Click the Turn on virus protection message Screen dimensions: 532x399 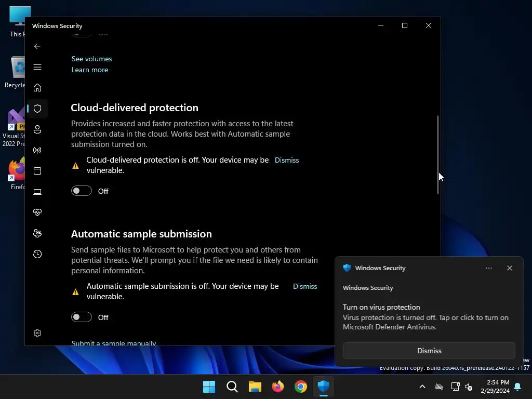tap(381, 307)
